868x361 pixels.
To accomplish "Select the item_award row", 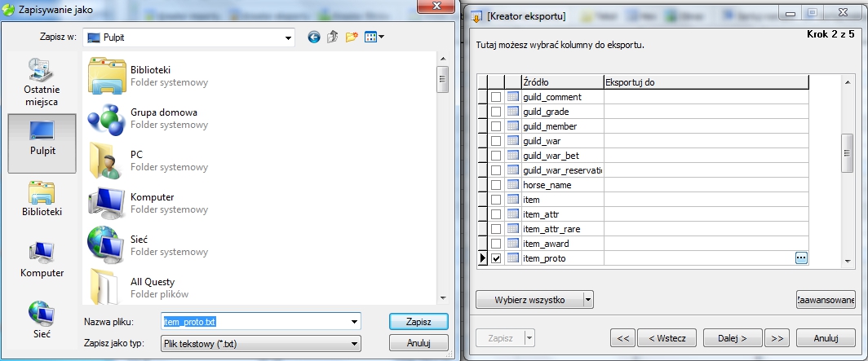I will [x=643, y=243].
